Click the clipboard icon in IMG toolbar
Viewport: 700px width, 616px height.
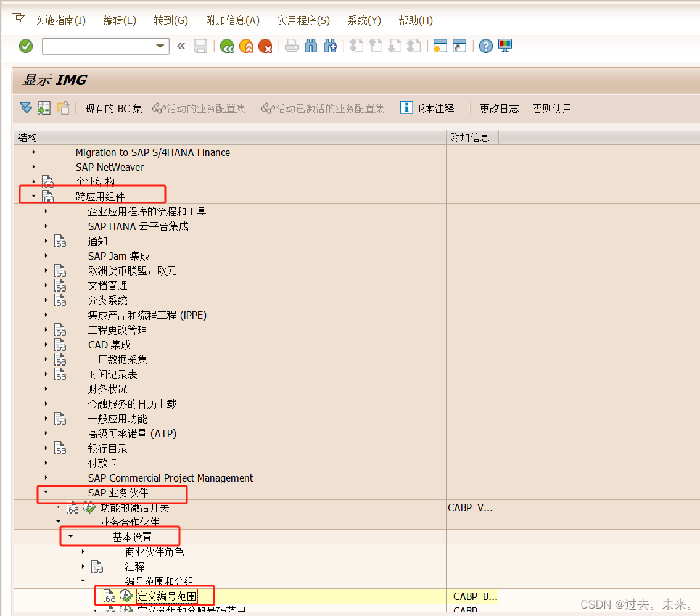[x=63, y=108]
